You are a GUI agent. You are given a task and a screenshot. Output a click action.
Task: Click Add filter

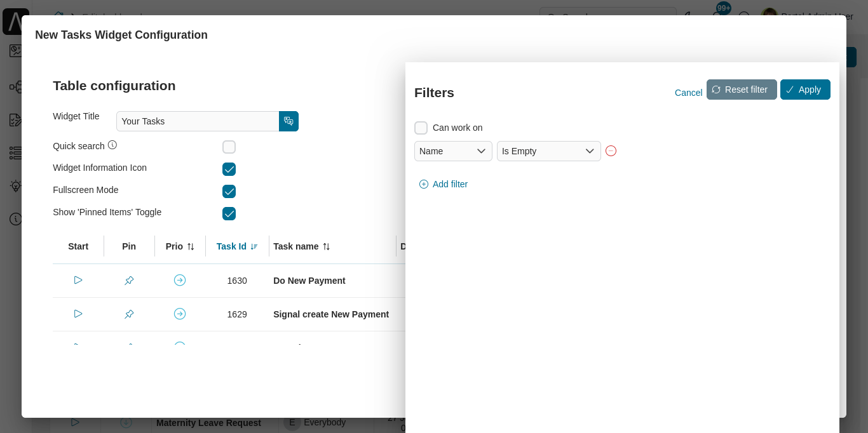pos(444,184)
